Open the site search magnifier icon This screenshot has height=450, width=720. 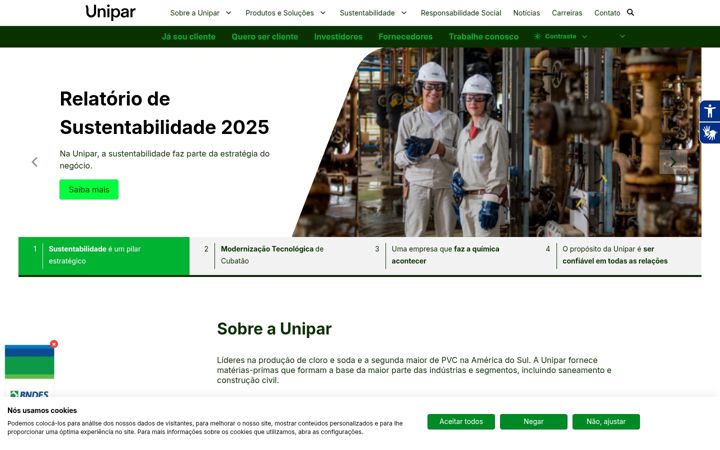pos(630,12)
